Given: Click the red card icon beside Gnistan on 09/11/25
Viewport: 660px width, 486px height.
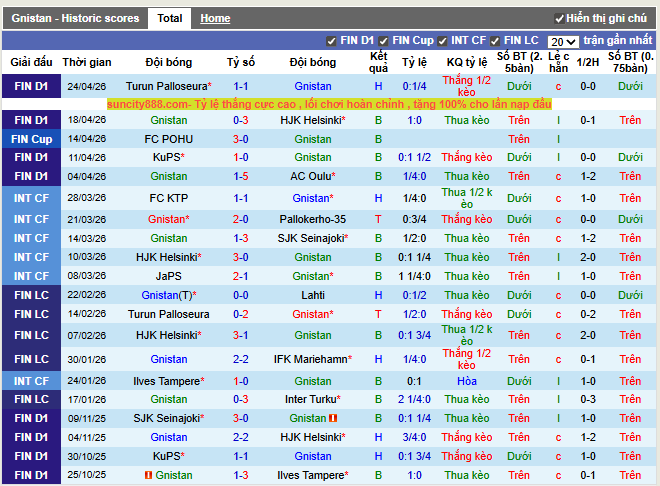Looking at the screenshot, I should click(x=333, y=418).
